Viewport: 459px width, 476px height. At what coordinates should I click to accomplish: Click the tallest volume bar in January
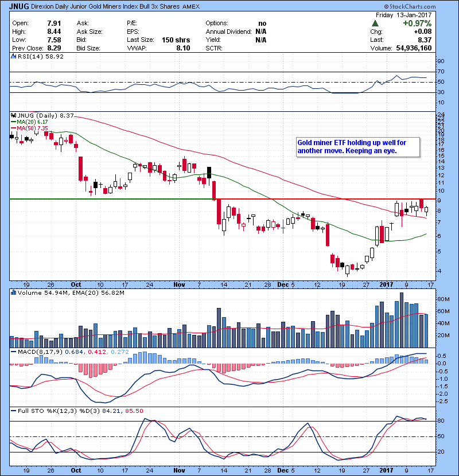(x=402, y=320)
